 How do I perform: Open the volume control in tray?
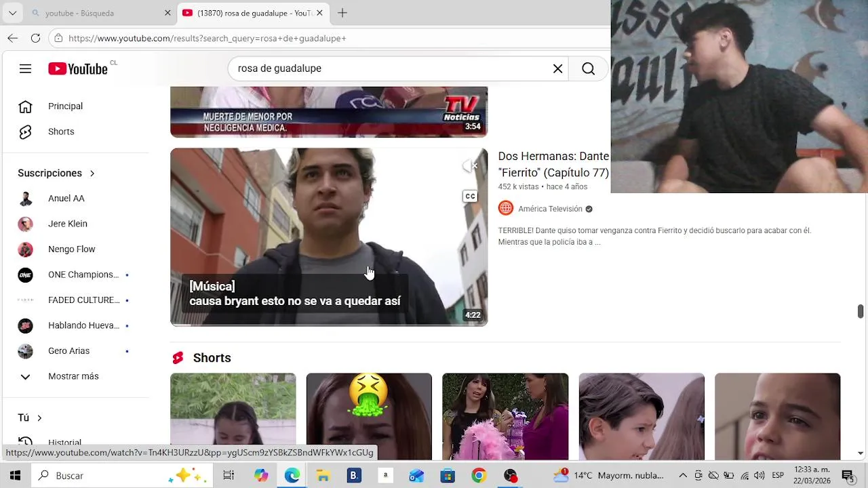coord(759,476)
